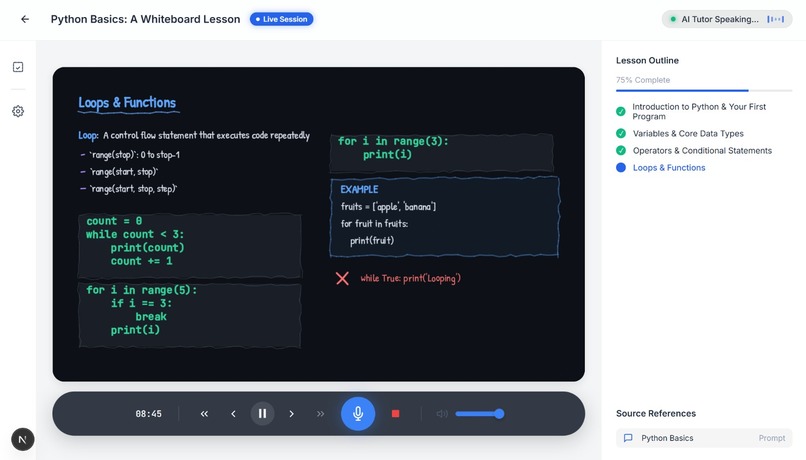Skip forward with double-right chevrons
806x460 pixels.
(320, 414)
